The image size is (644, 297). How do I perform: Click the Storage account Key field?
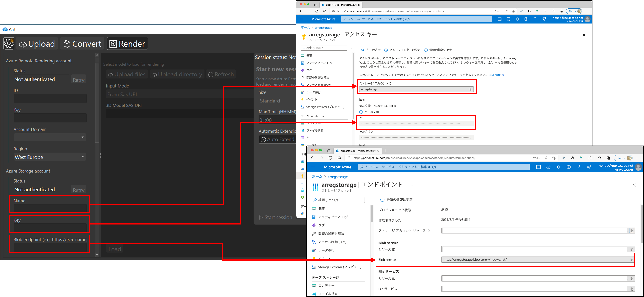click(x=50, y=228)
